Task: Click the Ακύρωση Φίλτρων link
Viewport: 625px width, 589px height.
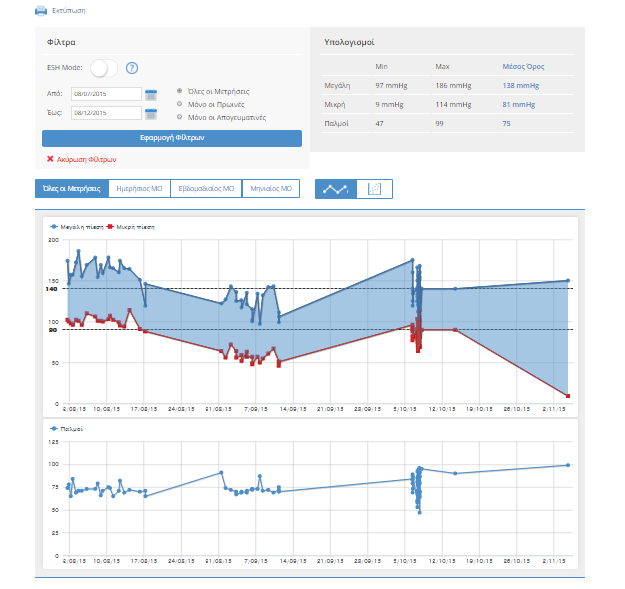Action: (x=87, y=159)
